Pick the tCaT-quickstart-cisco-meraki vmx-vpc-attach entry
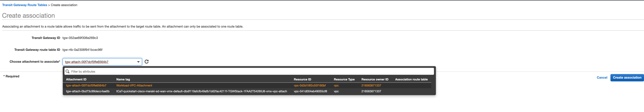 [x=201, y=91]
